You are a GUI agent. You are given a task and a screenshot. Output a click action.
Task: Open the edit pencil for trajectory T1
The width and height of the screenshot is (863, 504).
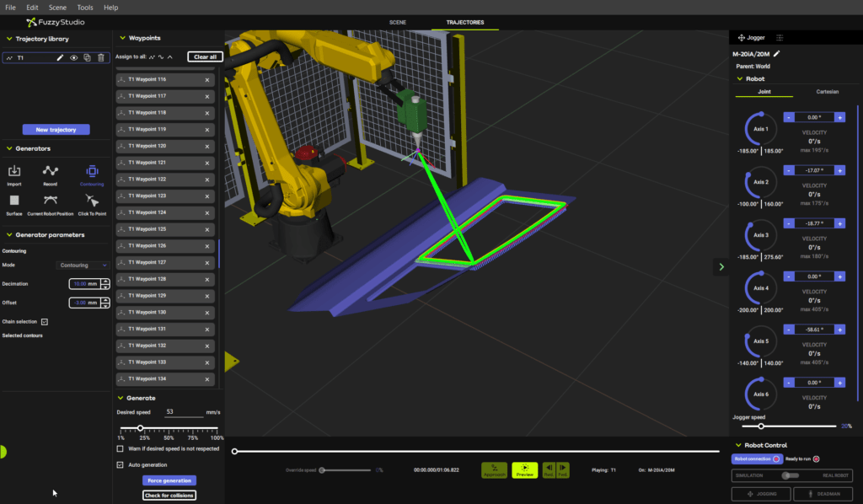[60, 57]
